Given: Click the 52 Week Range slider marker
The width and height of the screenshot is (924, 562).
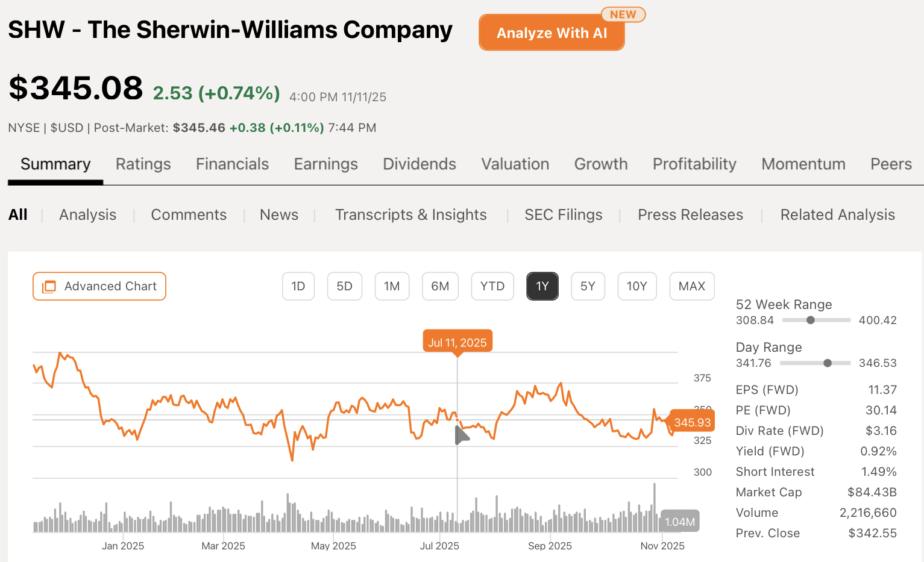Looking at the screenshot, I should point(811,320).
